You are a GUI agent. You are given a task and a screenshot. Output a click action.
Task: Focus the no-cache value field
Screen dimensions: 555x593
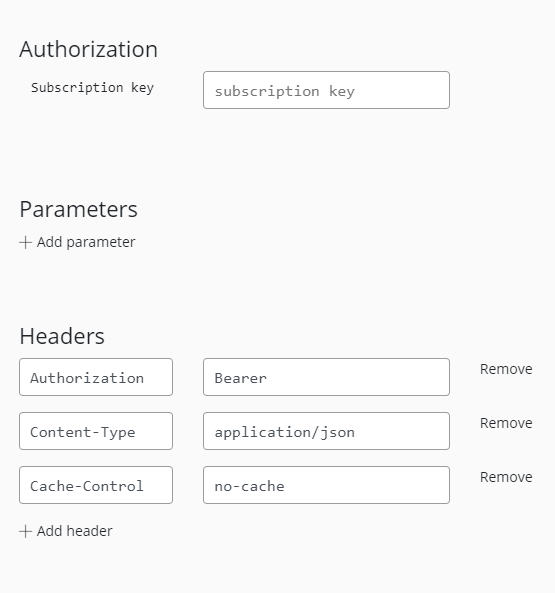pos(326,485)
